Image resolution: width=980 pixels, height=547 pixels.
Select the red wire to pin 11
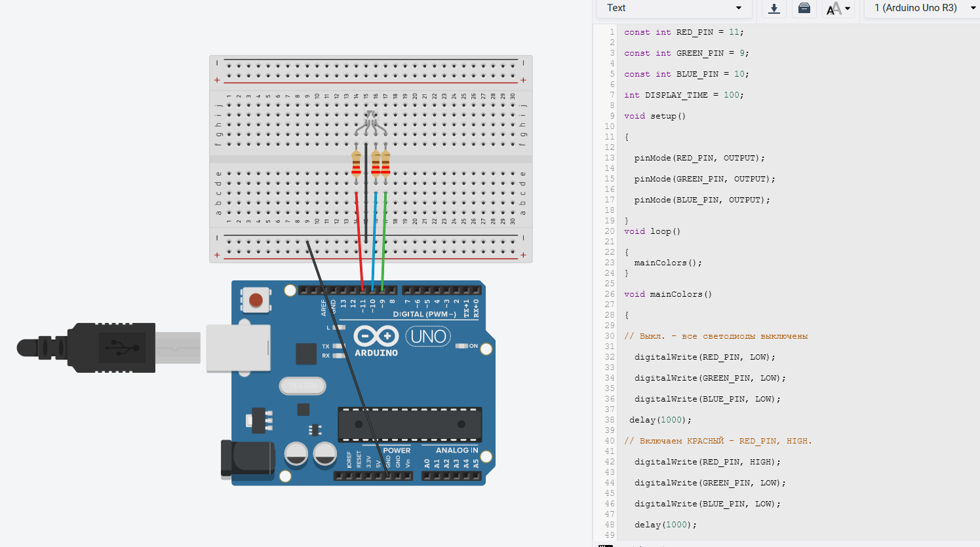coord(359,242)
